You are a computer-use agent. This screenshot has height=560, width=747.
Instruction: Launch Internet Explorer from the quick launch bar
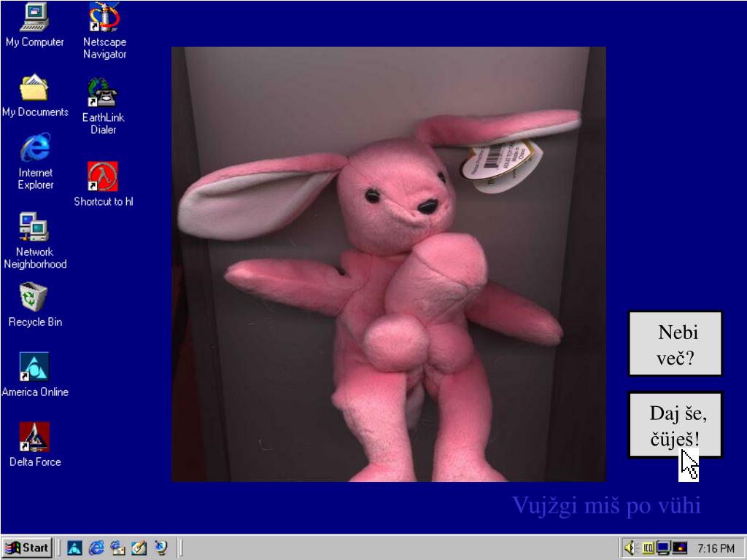pyautogui.click(x=96, y=548)
